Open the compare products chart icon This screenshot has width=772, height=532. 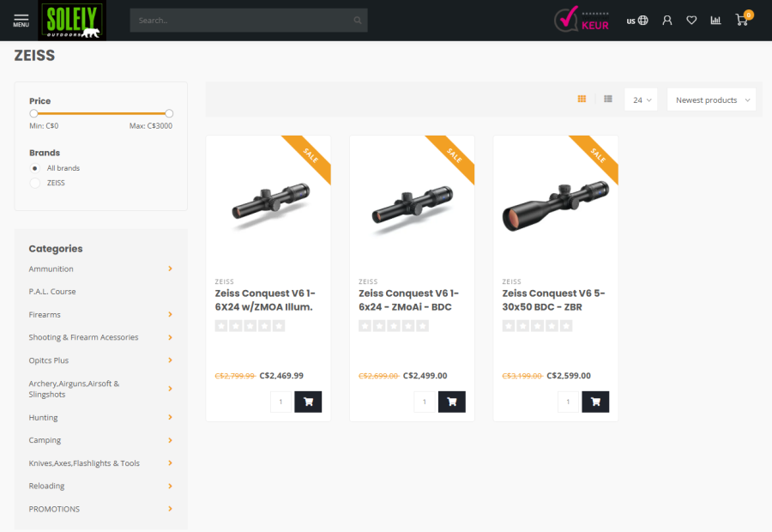pyautogui.click(x=715, y=21)
